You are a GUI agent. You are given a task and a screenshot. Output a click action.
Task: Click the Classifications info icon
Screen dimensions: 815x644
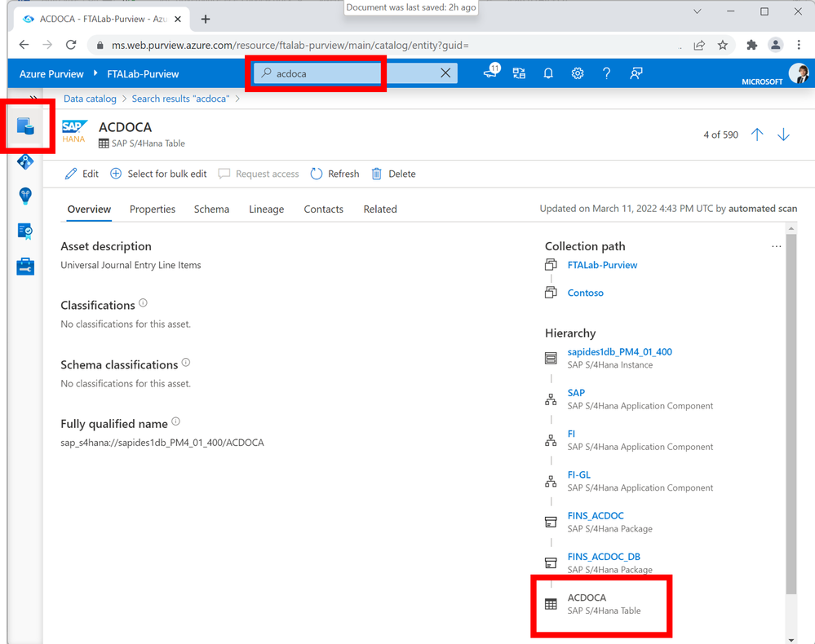(x=143, y=302)
